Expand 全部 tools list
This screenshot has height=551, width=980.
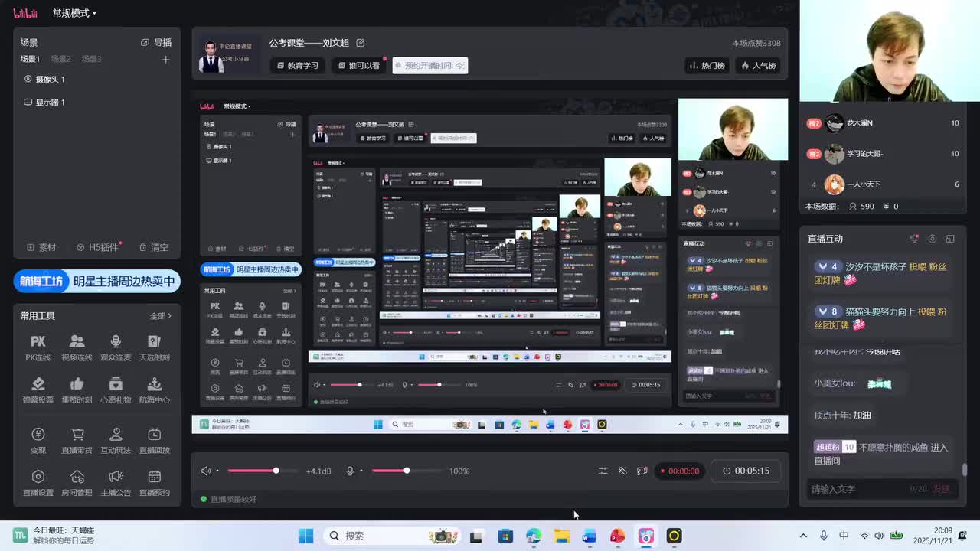coord(161,315)
